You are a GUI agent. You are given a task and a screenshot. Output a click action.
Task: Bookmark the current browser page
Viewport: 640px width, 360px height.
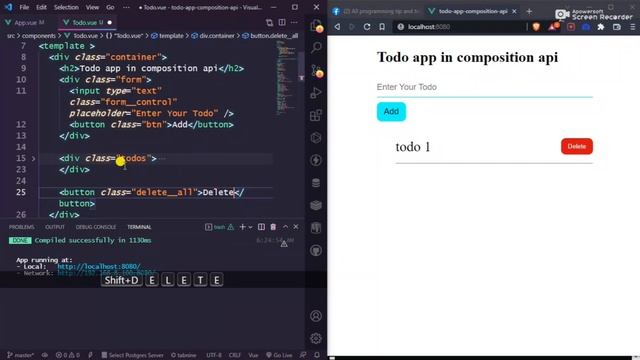[382, 27]
